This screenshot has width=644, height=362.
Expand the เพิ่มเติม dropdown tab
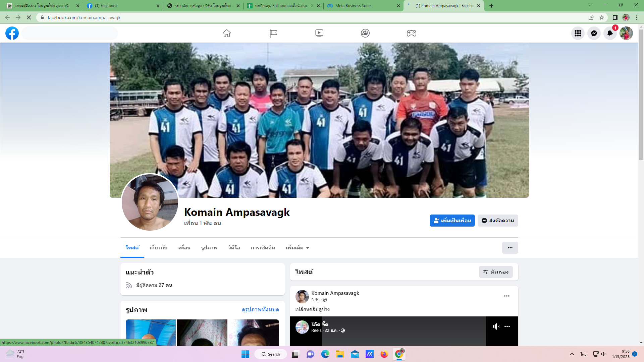click(x=297, y=248)
